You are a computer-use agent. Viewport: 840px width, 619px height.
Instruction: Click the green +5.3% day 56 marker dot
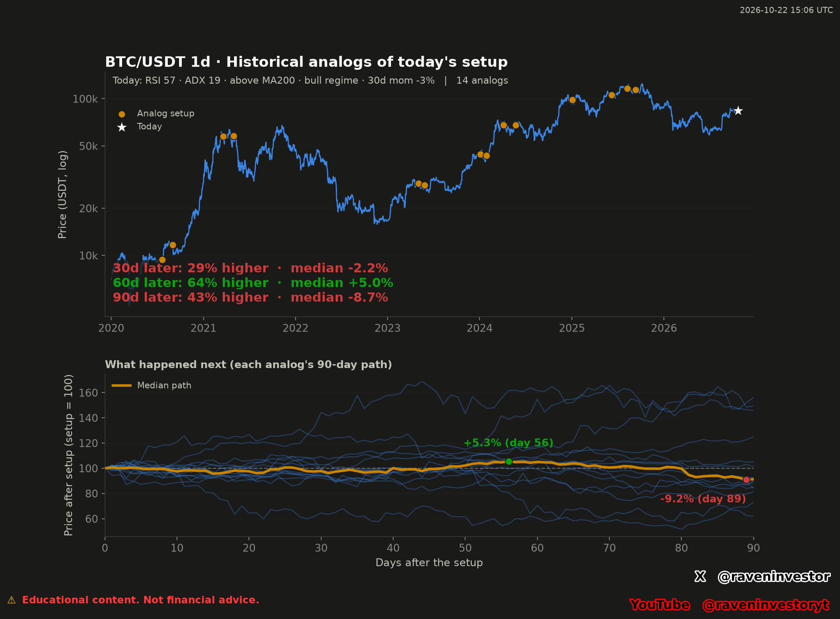509,462
